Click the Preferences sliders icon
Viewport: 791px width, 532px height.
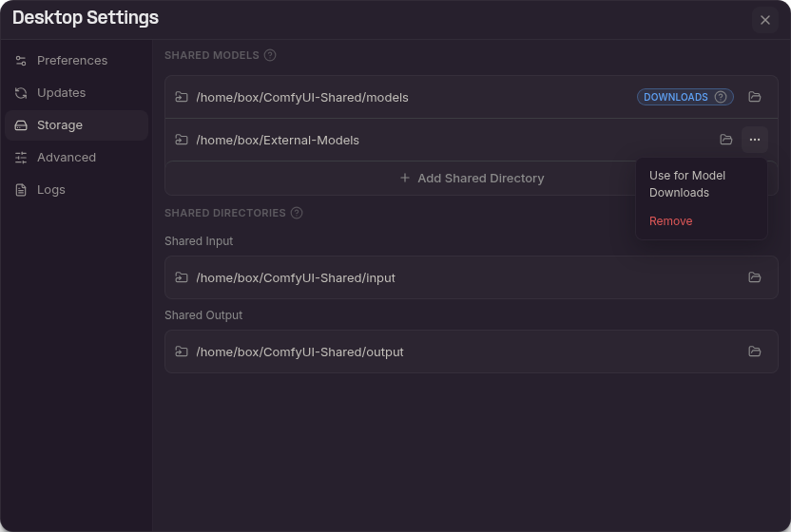[21, 61]
